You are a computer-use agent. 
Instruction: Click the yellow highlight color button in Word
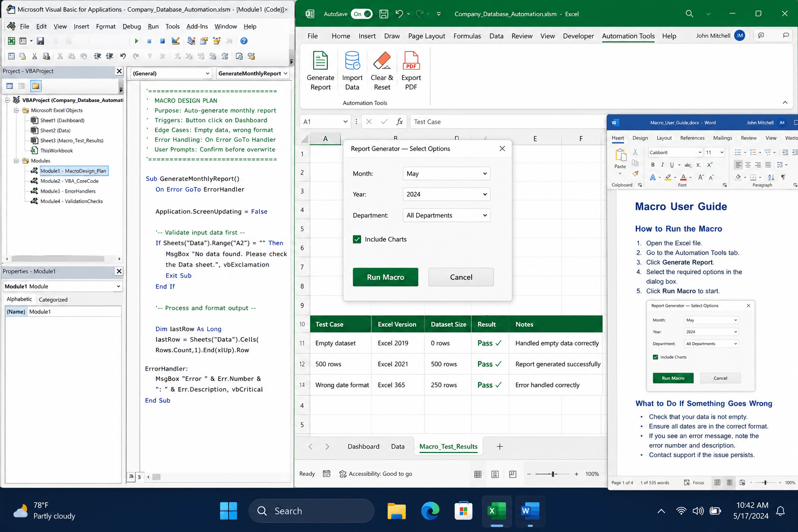click(x=668, y=177)
